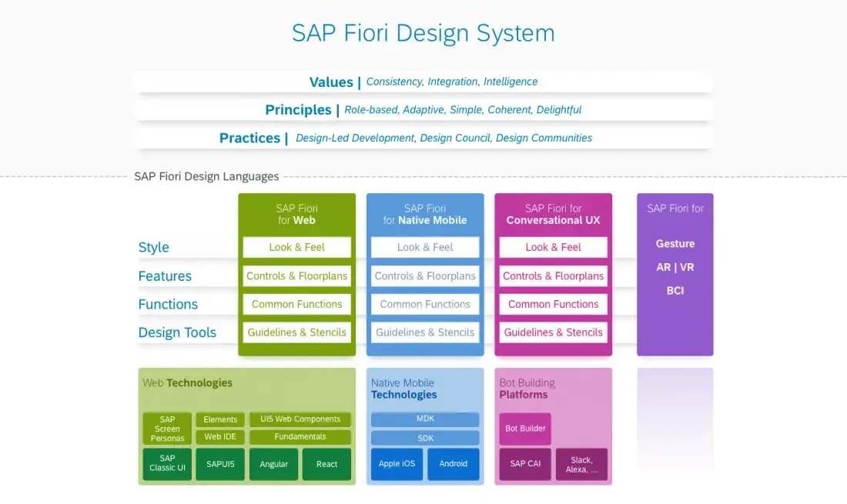
Task: Switch to the SAP Fiori for Web column
Action: pos(296,214)
